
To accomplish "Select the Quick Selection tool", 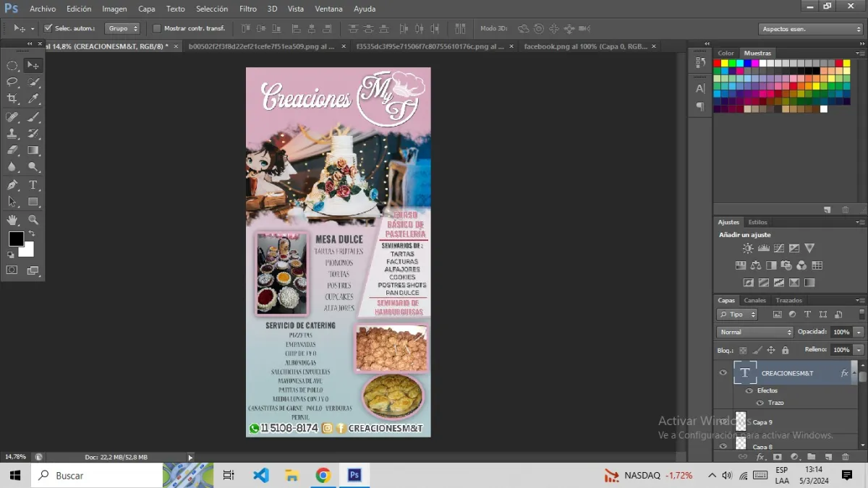I will pyautogui.click(x=33, y=82).
